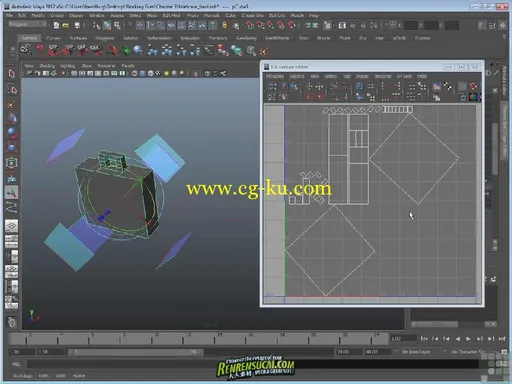Pick the Universal Manipulator tool
Viewport: 512px width, 384px height.
pyautogui.click(x=12, y=163)
